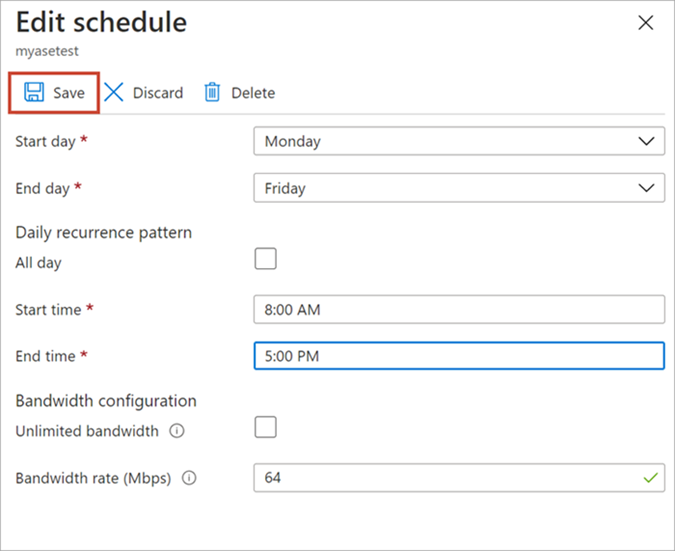Click the Bandwidth rate info icon
Screen dimensions: 675x551
(189, 478)
